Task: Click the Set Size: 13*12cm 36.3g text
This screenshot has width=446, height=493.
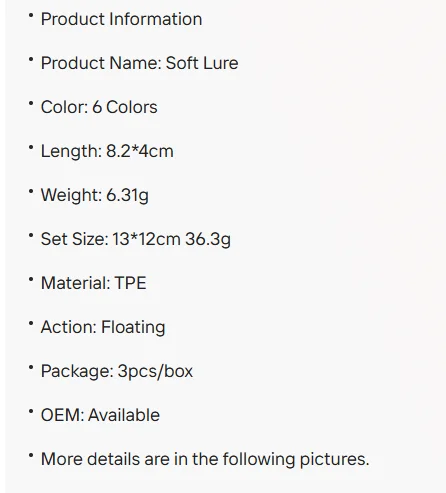Action: click(x=136, y=239)
